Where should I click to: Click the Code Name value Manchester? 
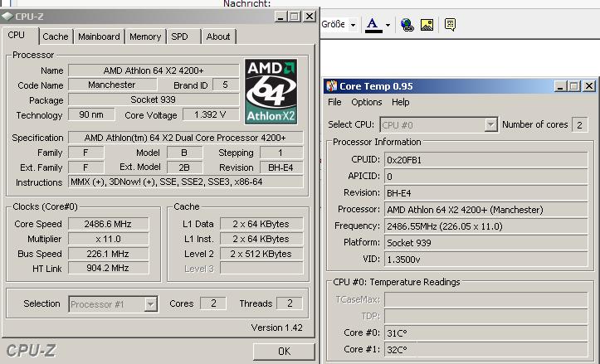tap(112, 85)
